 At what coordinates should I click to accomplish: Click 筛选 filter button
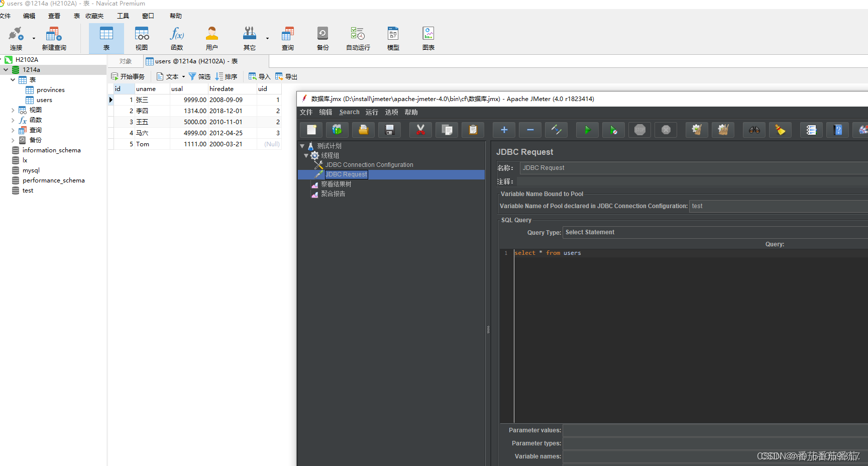199,76
